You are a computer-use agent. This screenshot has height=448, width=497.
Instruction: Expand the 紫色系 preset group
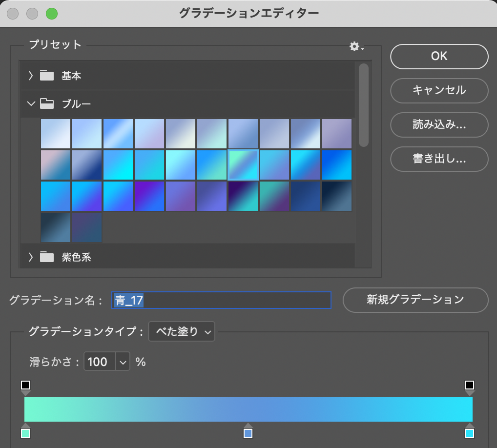[31, 257]
